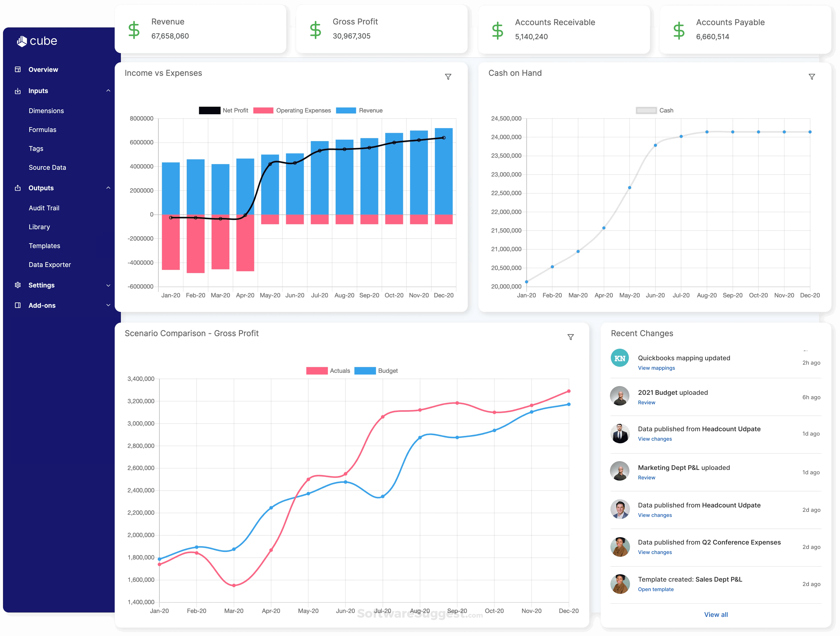Open the Source Data page
The height and width of the screenshot is (636, 840).
[47, 167]
